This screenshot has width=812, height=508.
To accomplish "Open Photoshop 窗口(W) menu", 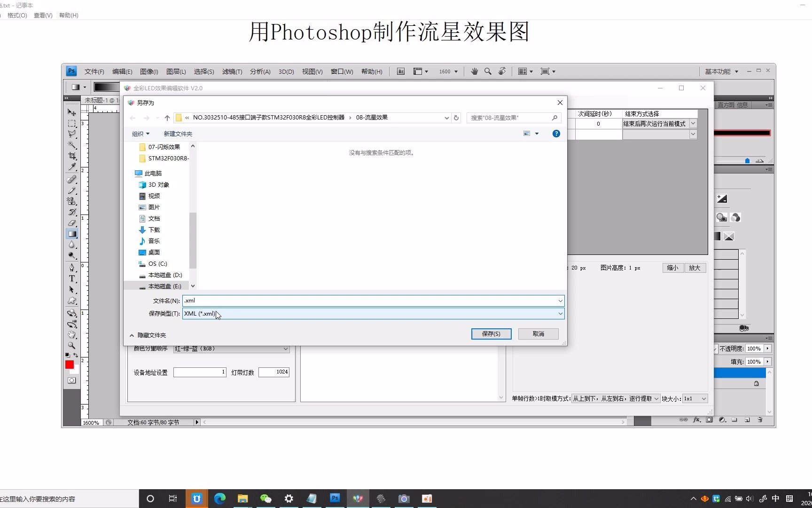I will pos(342,71).
